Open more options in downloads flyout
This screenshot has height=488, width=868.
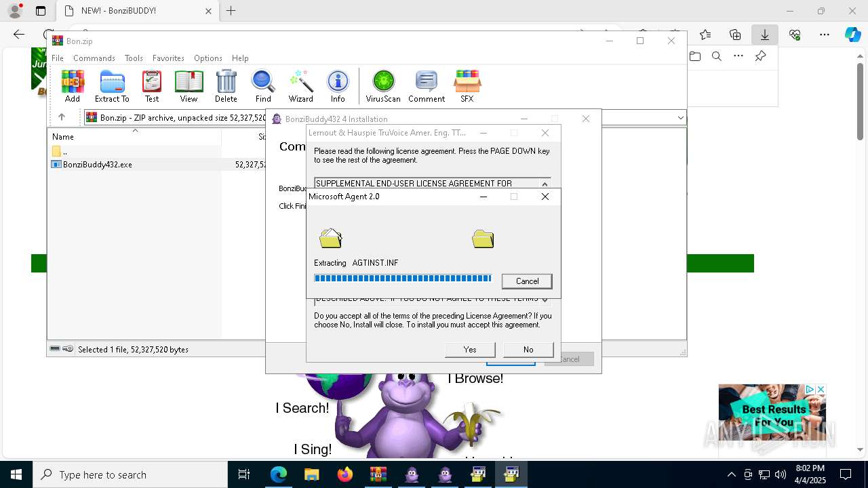point(738,56)
